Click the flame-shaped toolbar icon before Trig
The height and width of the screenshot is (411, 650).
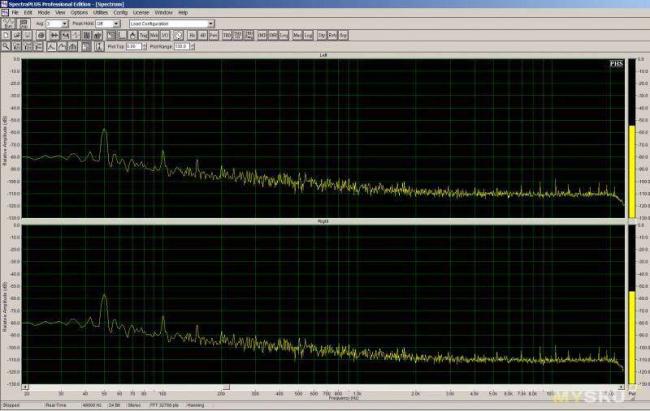click(132, 36)
